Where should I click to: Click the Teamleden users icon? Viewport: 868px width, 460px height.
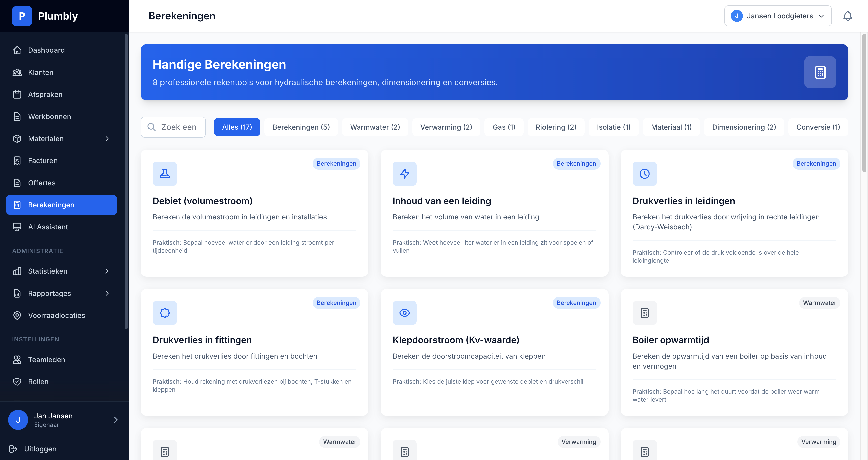point(17,360)
